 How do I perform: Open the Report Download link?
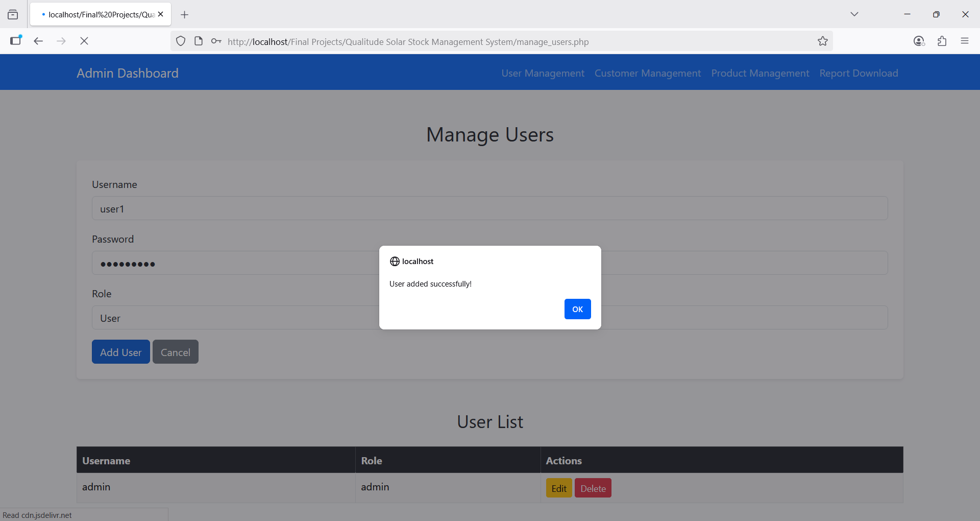[859, 73]
